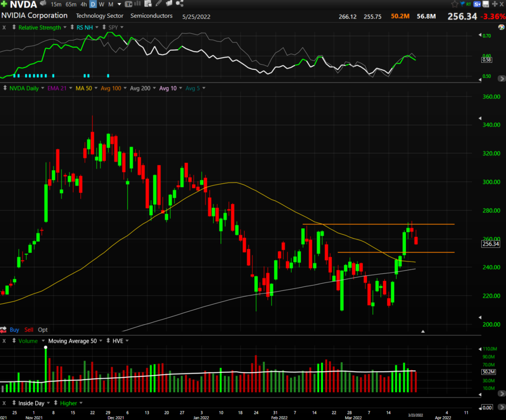Open the MA 50 dropdown
Screen dimensions: 506x420
(96, 88)
